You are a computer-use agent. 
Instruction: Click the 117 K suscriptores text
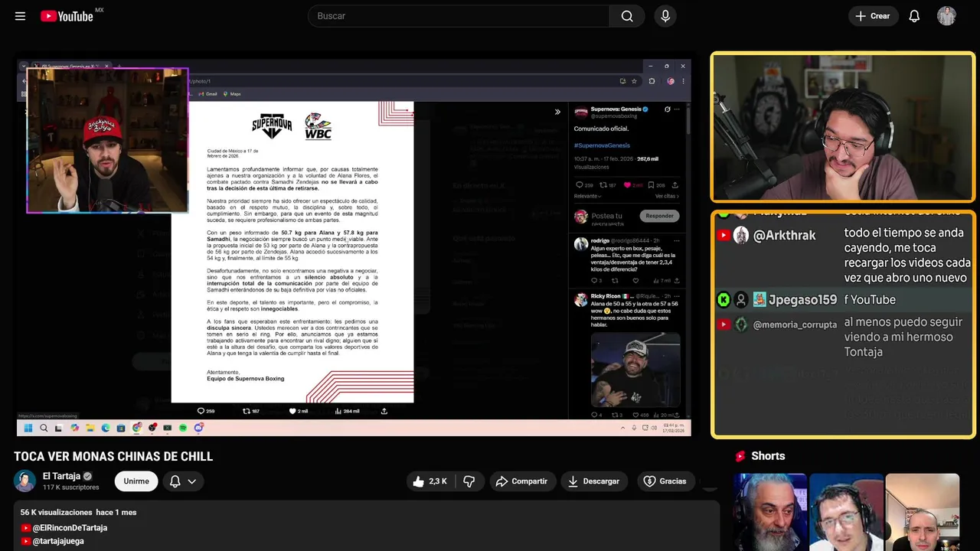click(71, 487)
